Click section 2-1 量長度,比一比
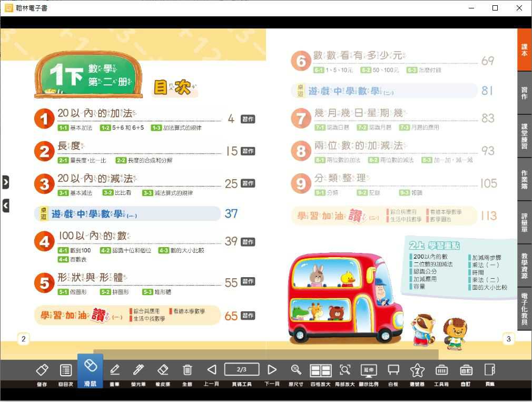This screenshot has width=532, height=402. point(82,161)
